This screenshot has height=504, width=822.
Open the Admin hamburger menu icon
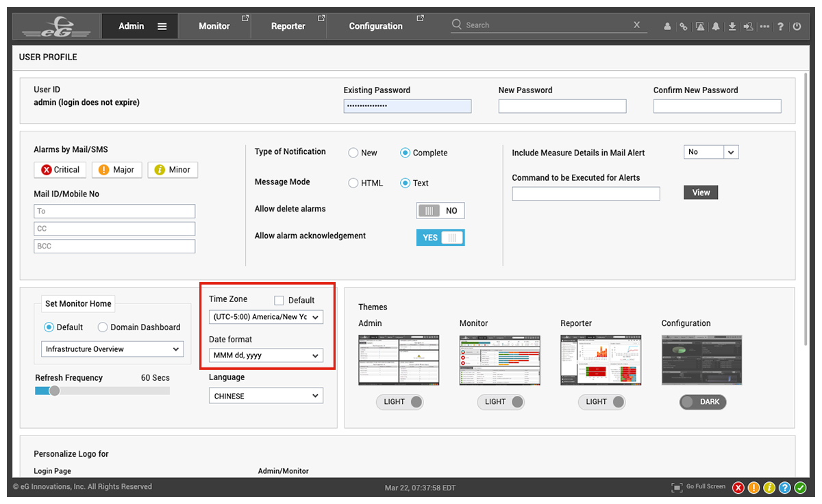[x=162, y=26]
